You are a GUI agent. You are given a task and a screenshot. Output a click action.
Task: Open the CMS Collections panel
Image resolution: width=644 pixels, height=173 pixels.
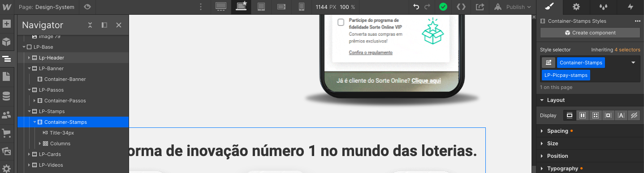click(x=6, y=96)
